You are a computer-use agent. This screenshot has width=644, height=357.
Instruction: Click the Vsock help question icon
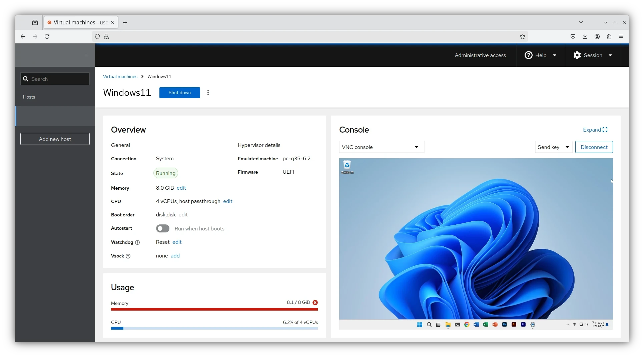(128, 256)
